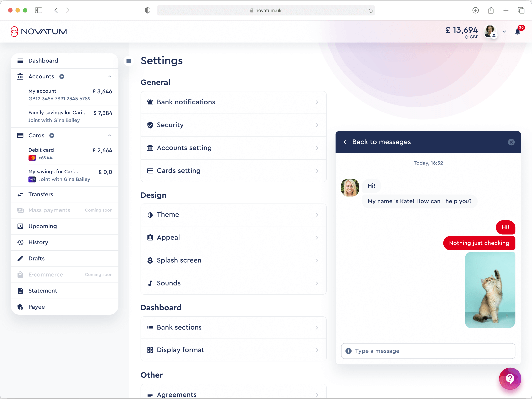Toggle the sidebar collapse menu icon
Screen dimensions: 532x399
pyautogui.click(x=129, y=61)
